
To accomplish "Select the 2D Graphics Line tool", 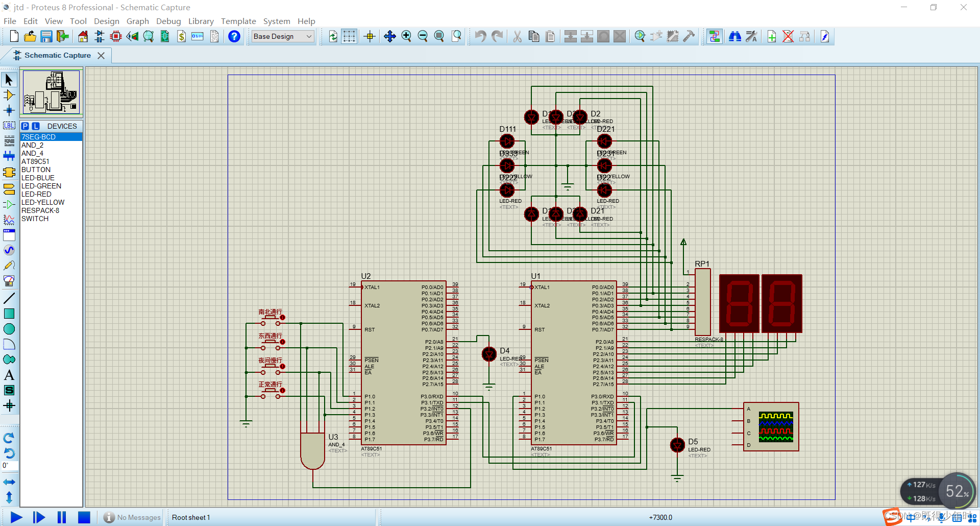I will click(x=9, y=298).
